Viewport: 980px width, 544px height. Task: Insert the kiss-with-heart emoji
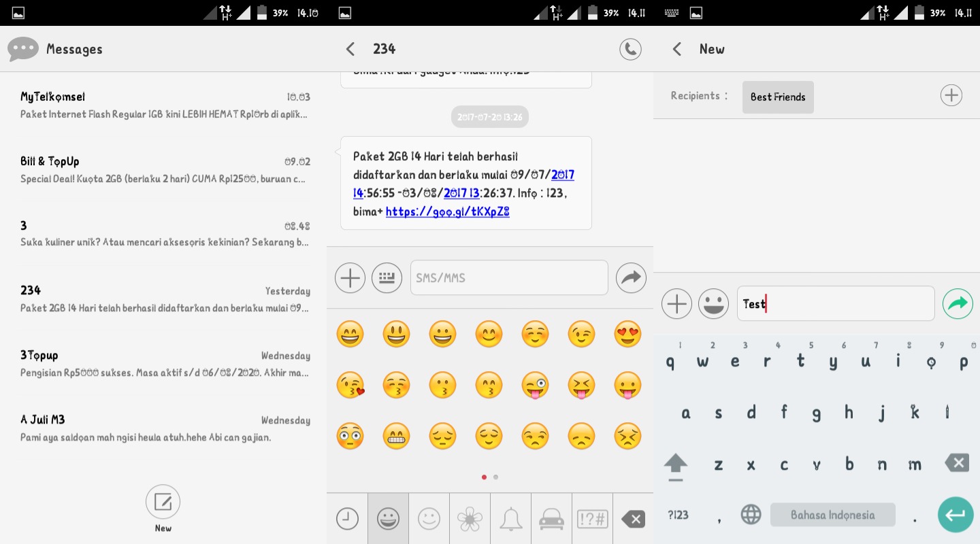[350, 386]
